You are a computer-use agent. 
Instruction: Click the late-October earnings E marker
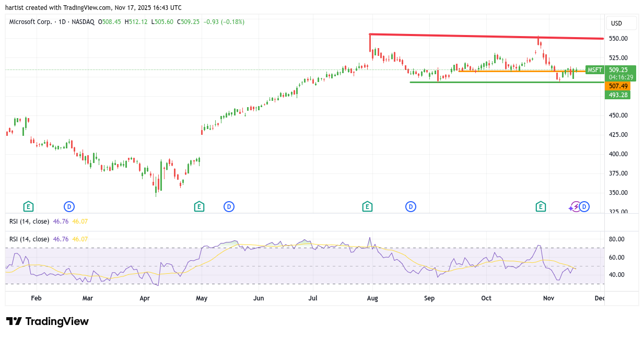coord(541,207)
